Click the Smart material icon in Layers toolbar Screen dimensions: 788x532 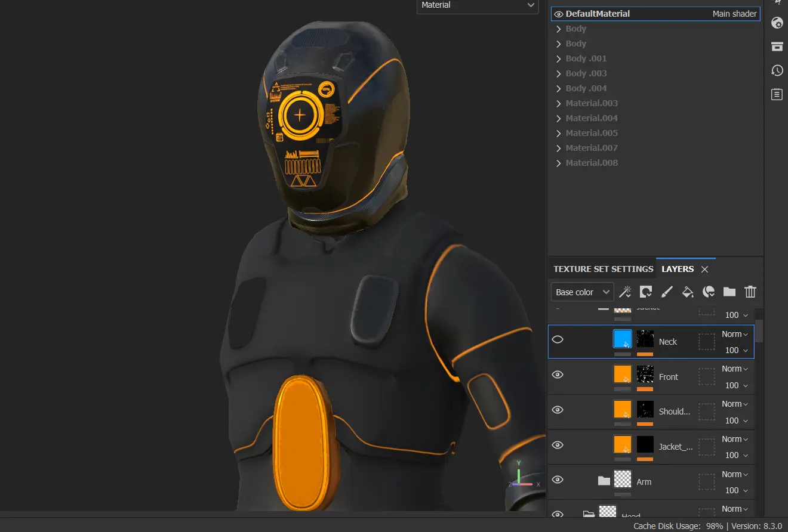coord(709,292)
